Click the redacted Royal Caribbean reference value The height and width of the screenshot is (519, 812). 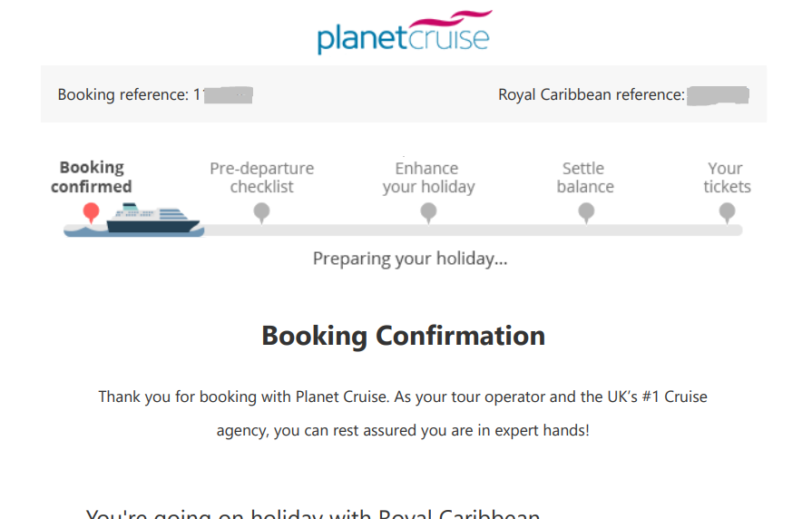(x=718, y=95)
